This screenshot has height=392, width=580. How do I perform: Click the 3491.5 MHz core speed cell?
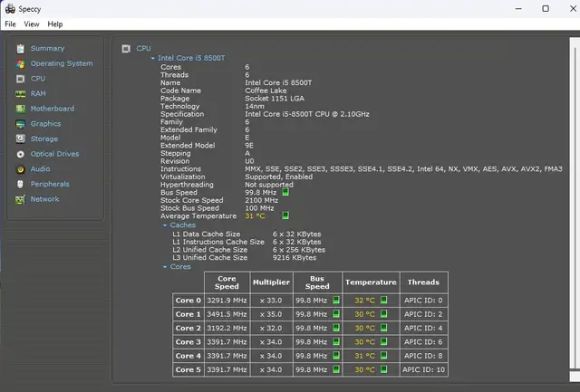coord(227,314)
